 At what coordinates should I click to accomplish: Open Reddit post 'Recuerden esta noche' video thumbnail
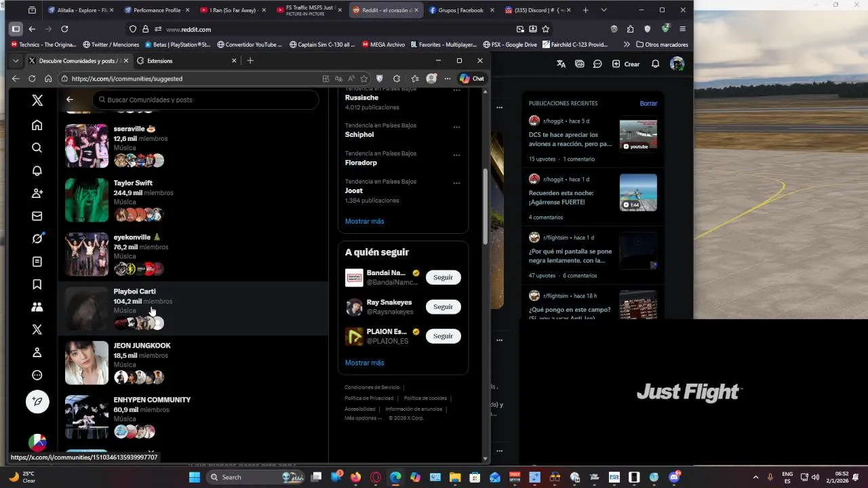click(638, 192)
